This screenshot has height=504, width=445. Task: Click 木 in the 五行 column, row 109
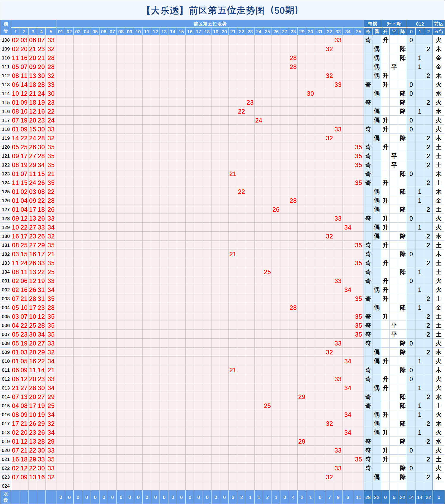pyautogui.click(x=439, y=49)
